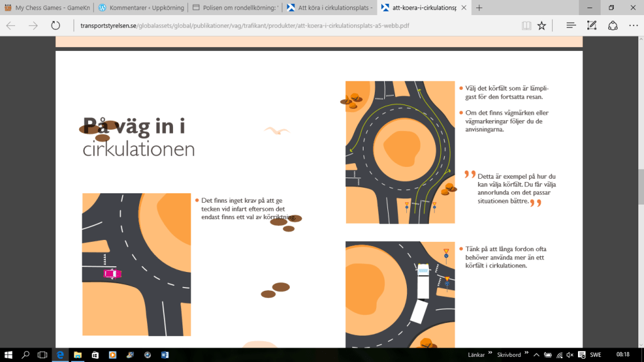The height and width of the screenshot is (362, 644).
Task: Add page to favorites with star icon
Action: point(541,26)
